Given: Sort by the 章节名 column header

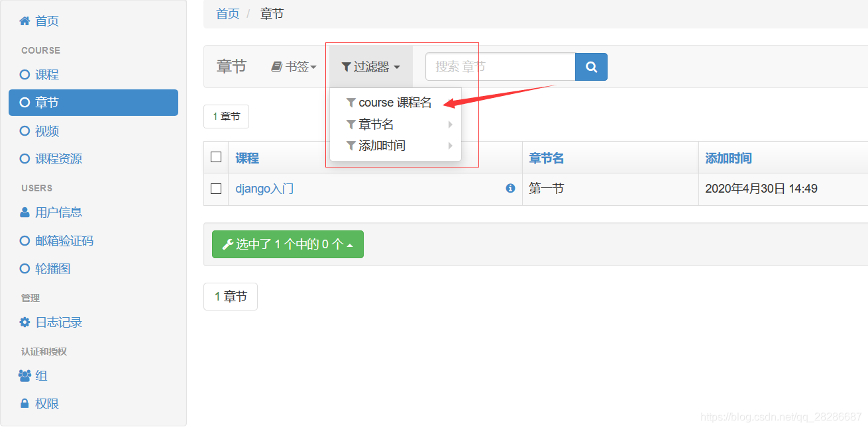Looking at the screenshot, I should [x=547, y=158].
